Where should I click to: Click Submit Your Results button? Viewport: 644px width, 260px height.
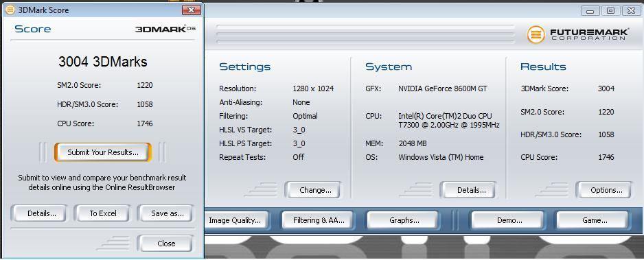(103, 152)
